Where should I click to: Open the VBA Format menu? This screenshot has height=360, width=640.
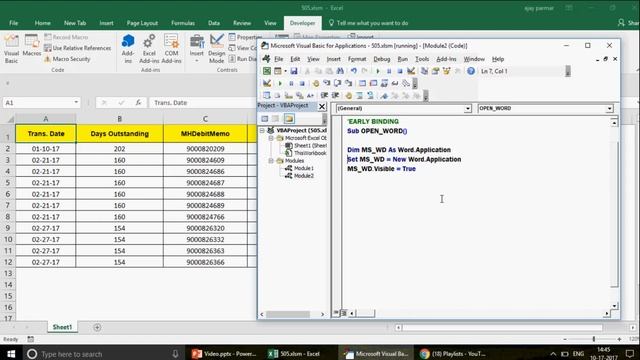point(357,59)
